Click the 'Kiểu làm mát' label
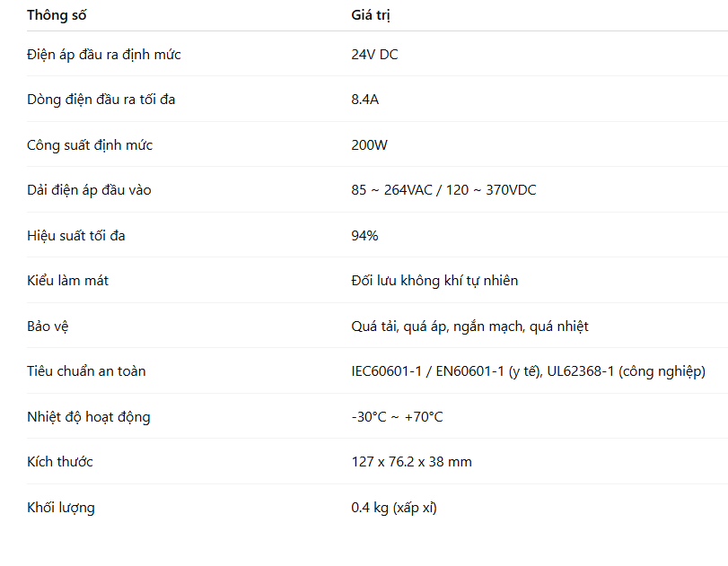The height and width of the screenshot is (566, 728). pyautogui.click(x=68, y=281)
